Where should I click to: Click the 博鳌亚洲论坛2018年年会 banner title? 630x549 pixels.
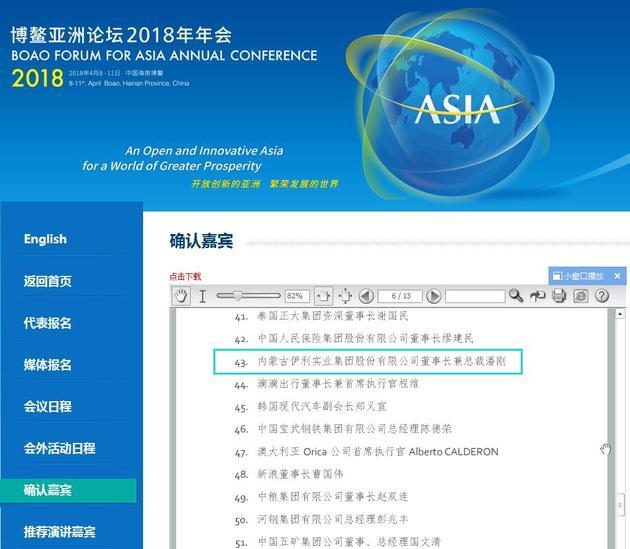(x=121, y=35)
